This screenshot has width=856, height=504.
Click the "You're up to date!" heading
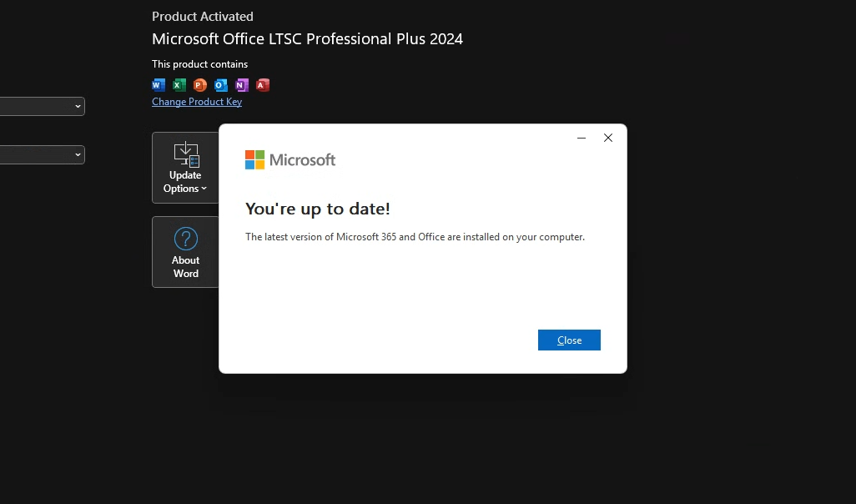318,209
